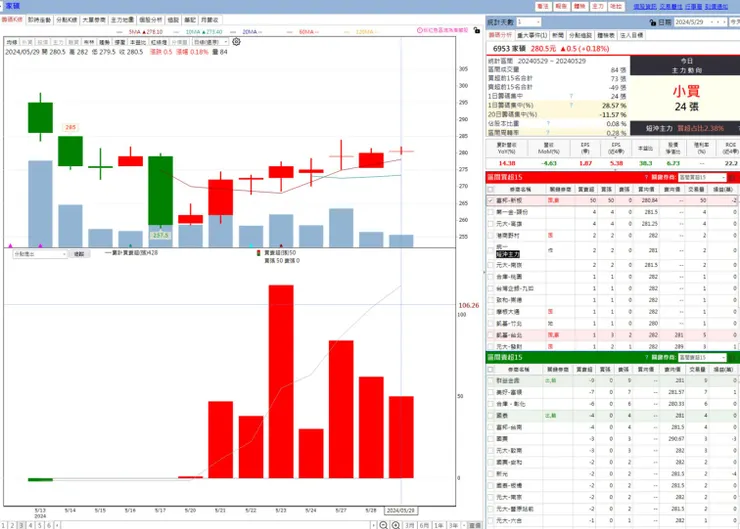Click the question mark beside 1日籌碼集中(%)
This screenshot has width=740, height=529.
[x=571, y=105]
